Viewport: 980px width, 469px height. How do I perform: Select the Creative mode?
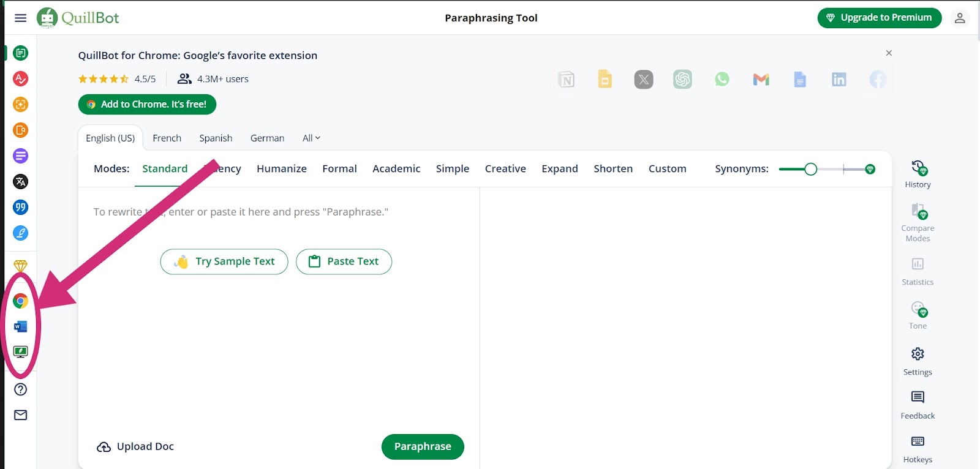[x=505, y=169]
